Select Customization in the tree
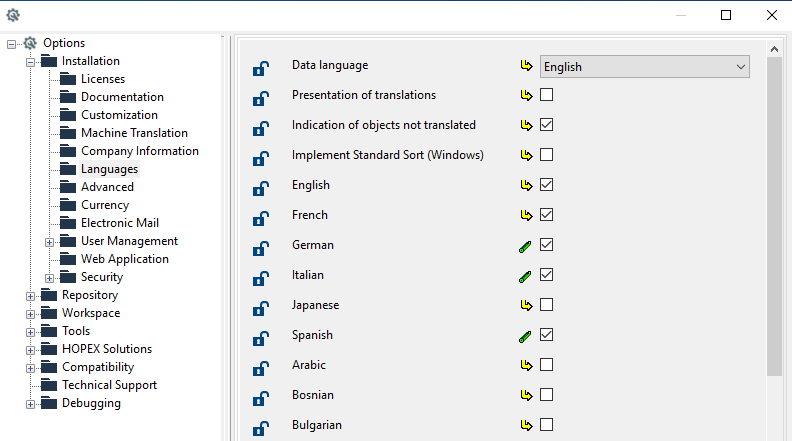This screenshot has height=441, width=792. coord(119,115)
